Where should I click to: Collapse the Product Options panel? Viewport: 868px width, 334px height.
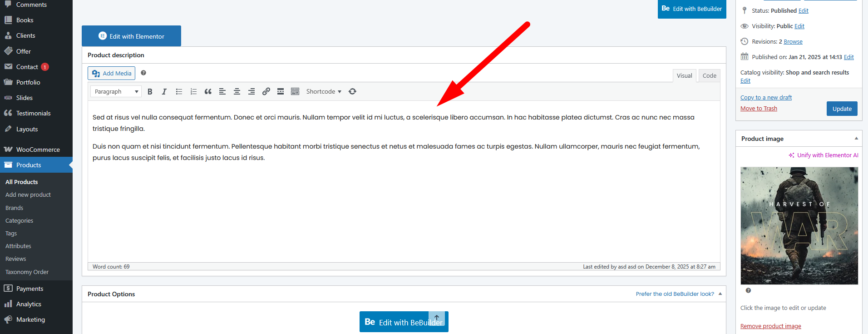720,294
